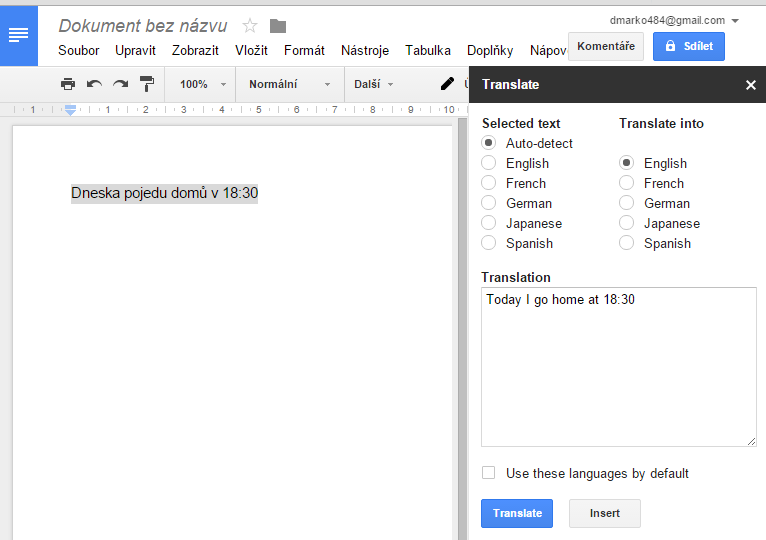
Task: Set Translate into English
Action: 626,163
